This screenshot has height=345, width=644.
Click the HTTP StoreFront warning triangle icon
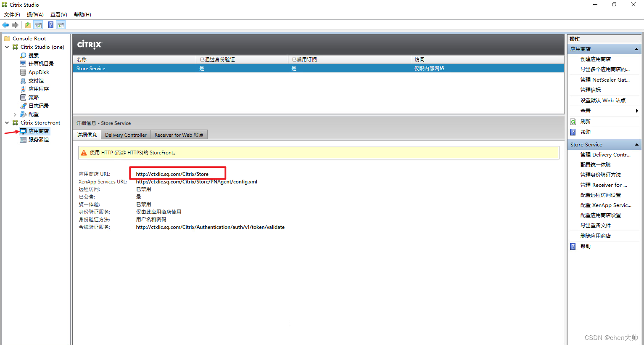[84, 153]
